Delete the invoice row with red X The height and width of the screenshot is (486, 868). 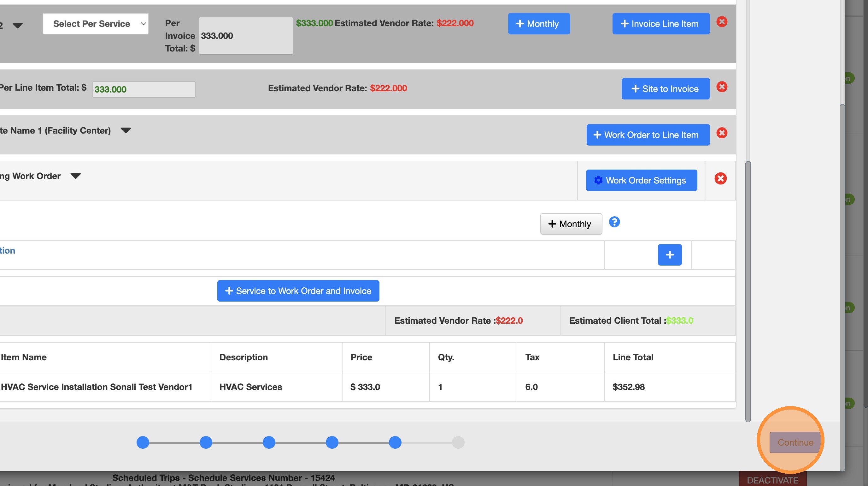[x=721, y=22]
